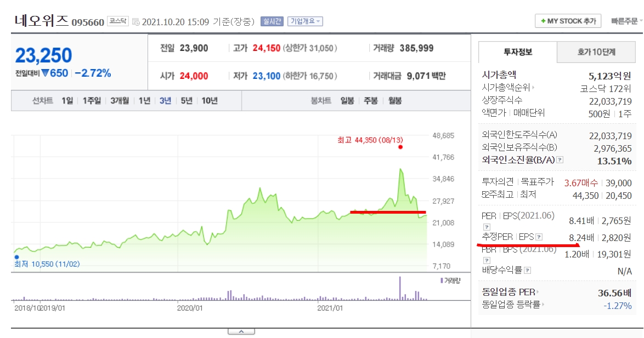This screenshot has width=644, height=338.
Task: Open the 기업개요 dropdown
Action: coord(305,21)
